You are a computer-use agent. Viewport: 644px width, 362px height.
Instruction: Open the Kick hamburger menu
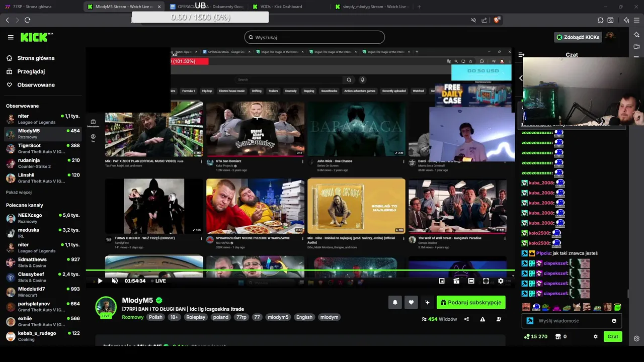11,37
